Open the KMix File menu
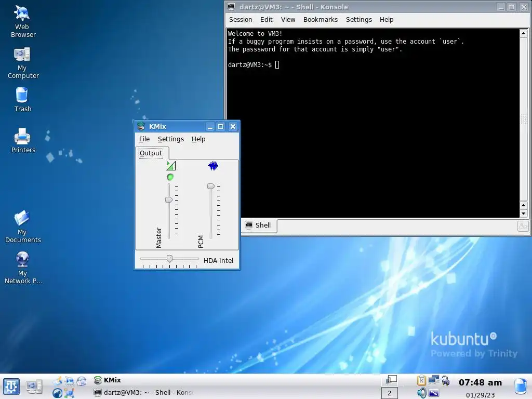 tap(144, 139)
